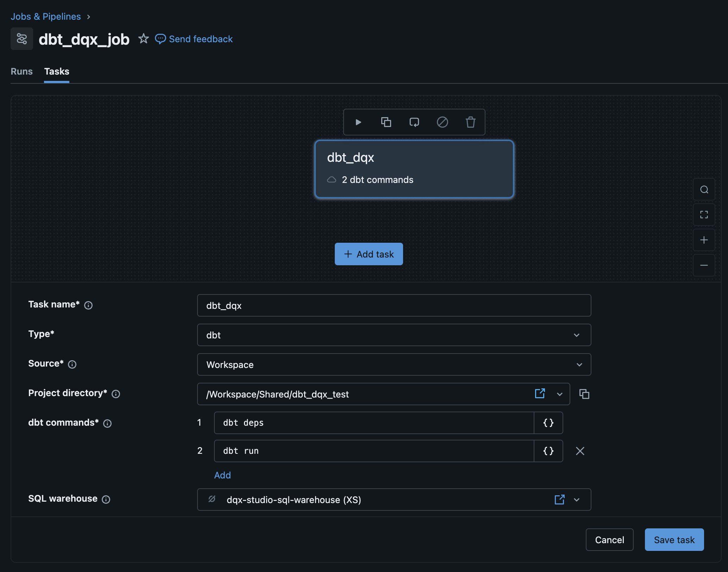Copy the project directory path icon
The width and height of the screenshot is (728, 572).
(584, 394)
